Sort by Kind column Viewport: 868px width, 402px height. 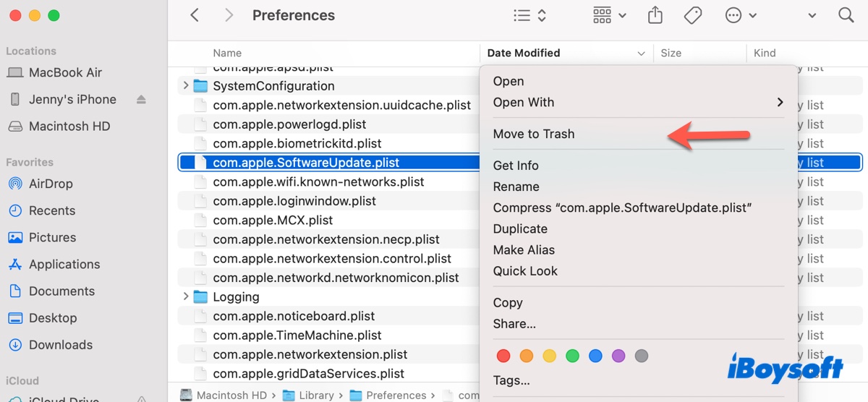point(765,53)
